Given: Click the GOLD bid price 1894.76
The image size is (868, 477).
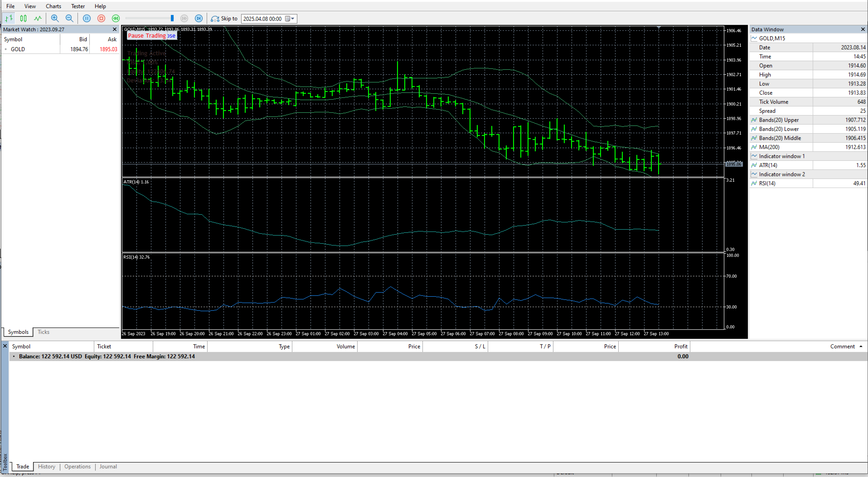Looking at the screenshot, I should (79, 49).
